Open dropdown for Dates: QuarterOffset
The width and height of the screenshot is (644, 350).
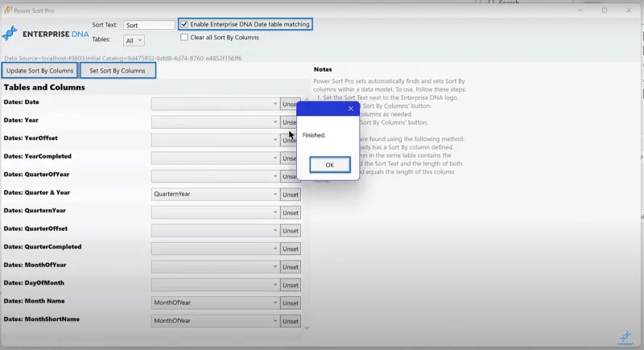point(215,230)
